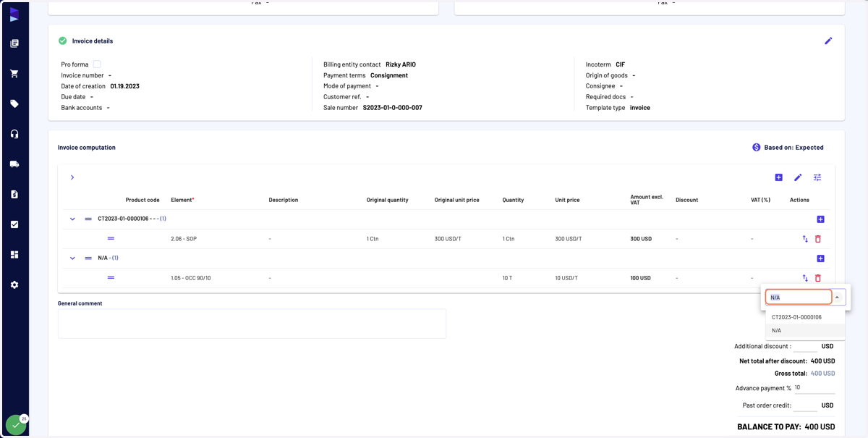Click the 300 USD amount cell
This screenshot has width=868, height=438.
click(641, 239)
